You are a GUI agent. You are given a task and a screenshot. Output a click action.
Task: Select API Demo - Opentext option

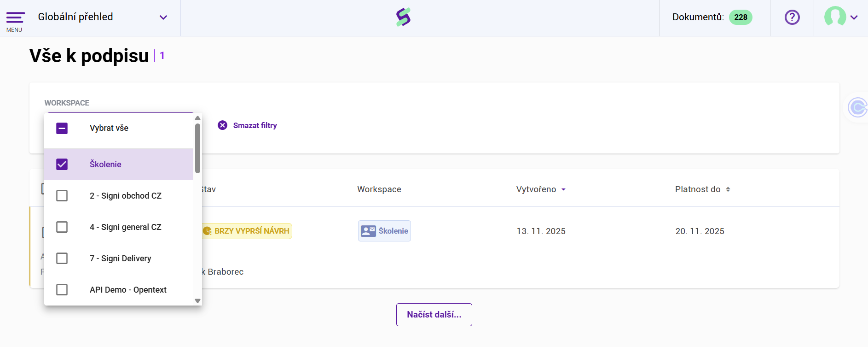click(128, 290)
